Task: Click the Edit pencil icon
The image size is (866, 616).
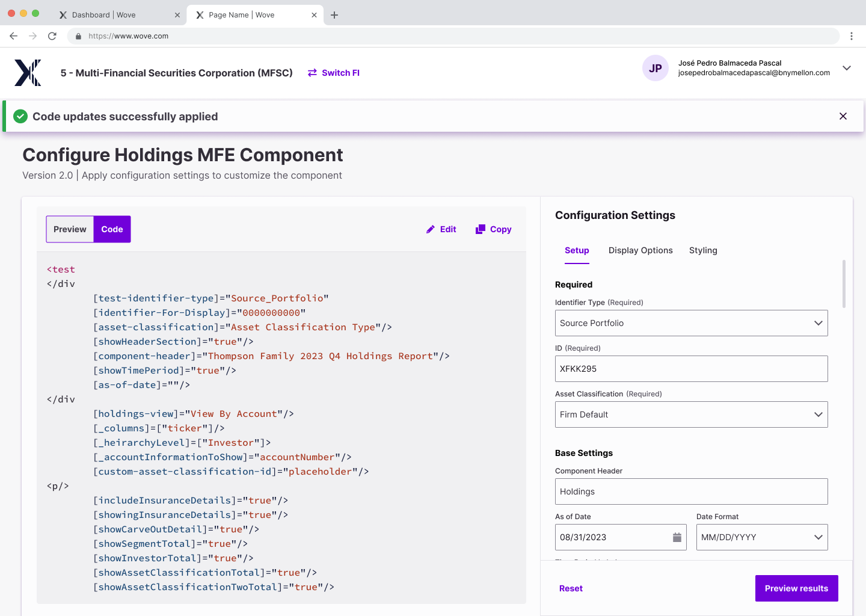Action: click(x=431, y=229)
